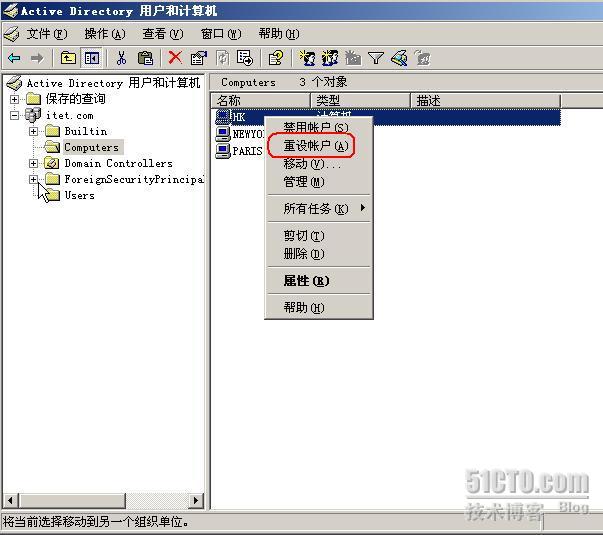Toggle the Show/Hide console tree icon
This screenshot has width=603, height=535.
click(91, 58)
